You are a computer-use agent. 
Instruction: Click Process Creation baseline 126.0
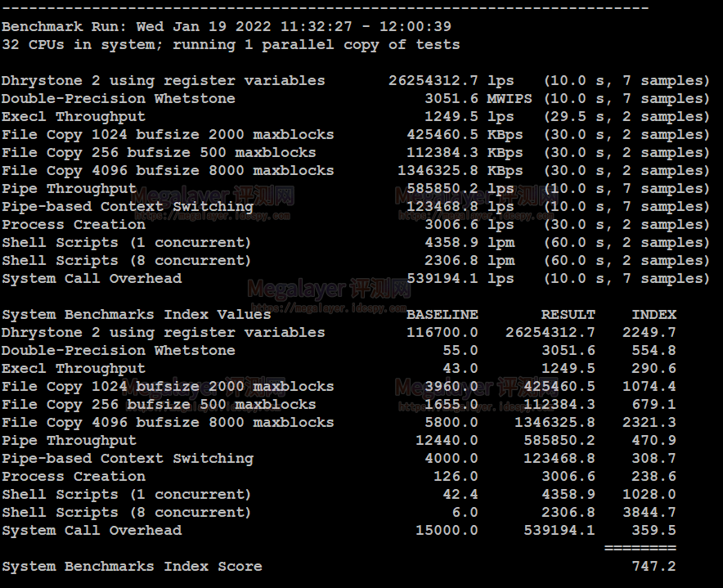tap(456, 477)
